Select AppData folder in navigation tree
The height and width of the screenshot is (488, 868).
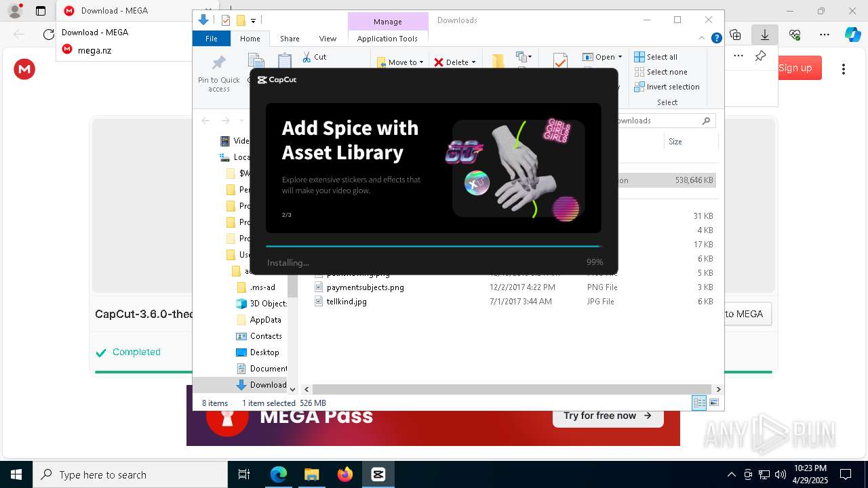click(x=265, y=320)
